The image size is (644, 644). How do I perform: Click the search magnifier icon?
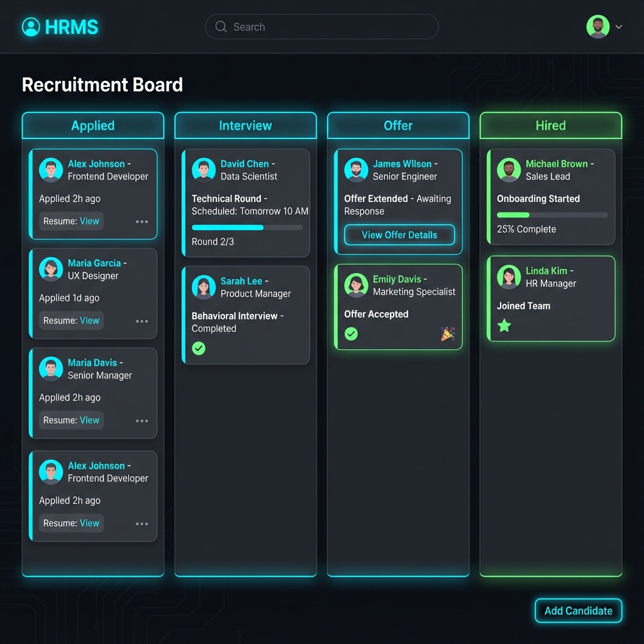click(221, 27)
